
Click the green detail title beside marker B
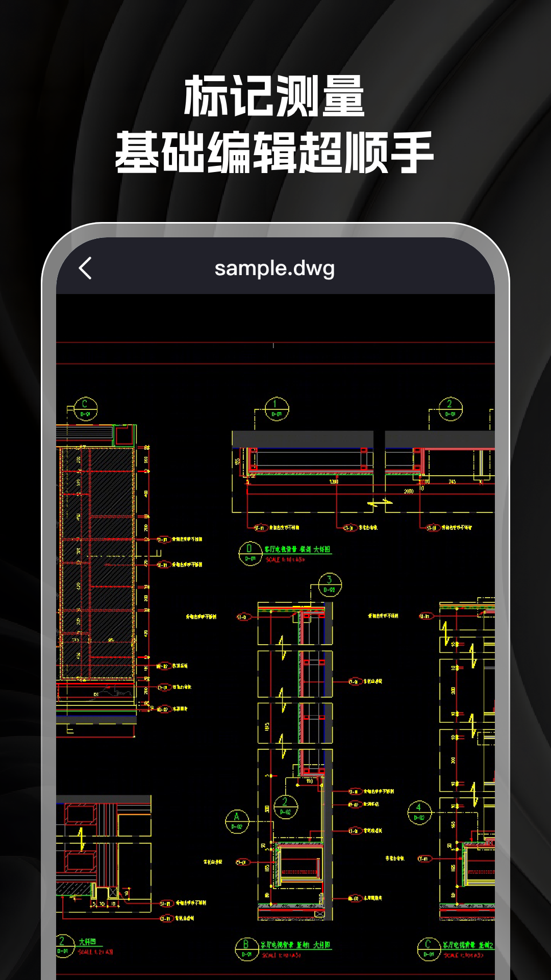pos(295,945)
